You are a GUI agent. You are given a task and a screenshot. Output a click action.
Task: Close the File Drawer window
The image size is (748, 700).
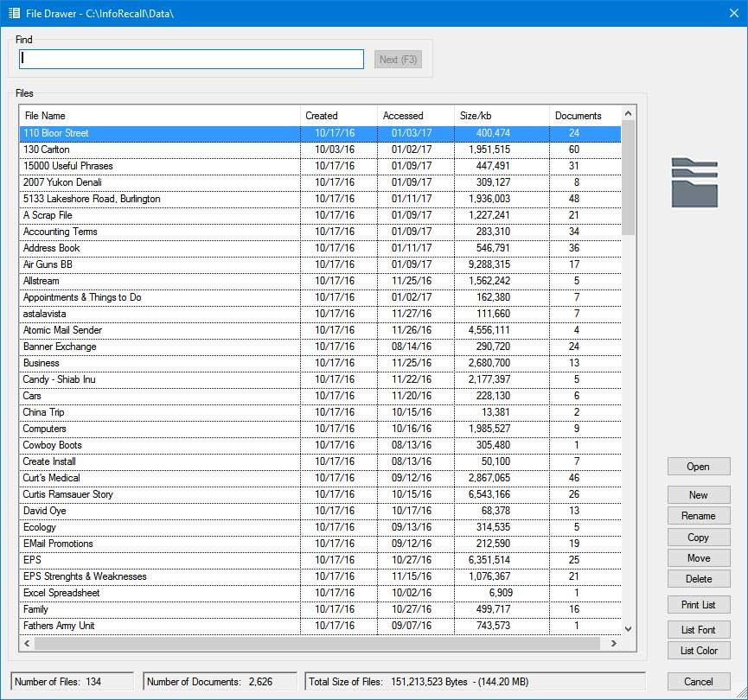[734, 13]
